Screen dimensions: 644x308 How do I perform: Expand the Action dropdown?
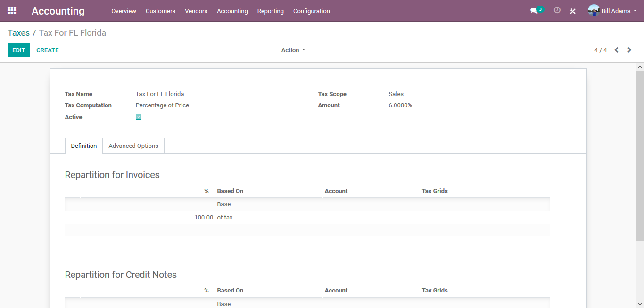(x=293, y=50)
